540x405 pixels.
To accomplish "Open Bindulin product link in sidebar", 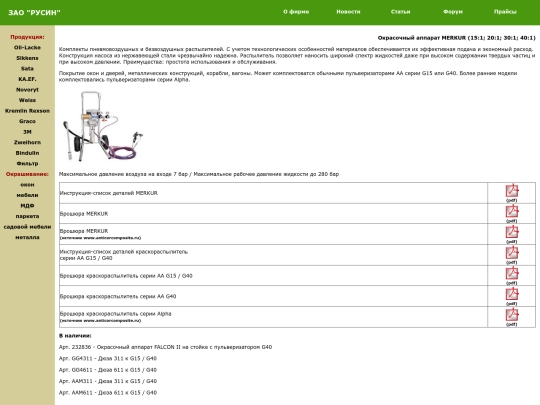I will coord(27,153).
